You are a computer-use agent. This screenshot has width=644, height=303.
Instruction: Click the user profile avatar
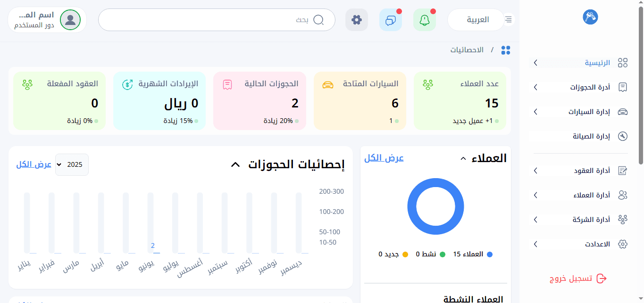(70, 20)
